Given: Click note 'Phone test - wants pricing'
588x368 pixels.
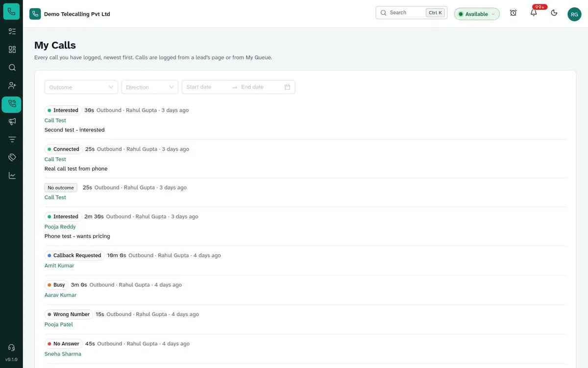Looking at the screenshot, I should click(77, 236).
